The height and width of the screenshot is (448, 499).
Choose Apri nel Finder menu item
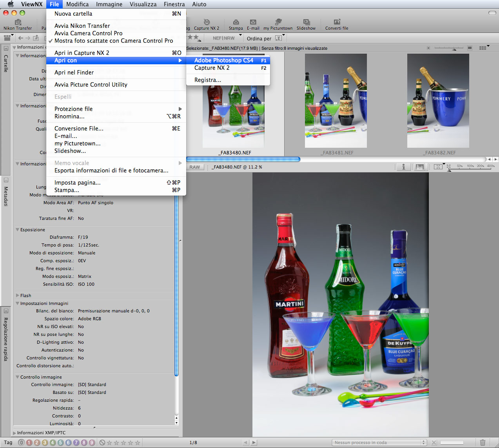coord(116,73)
